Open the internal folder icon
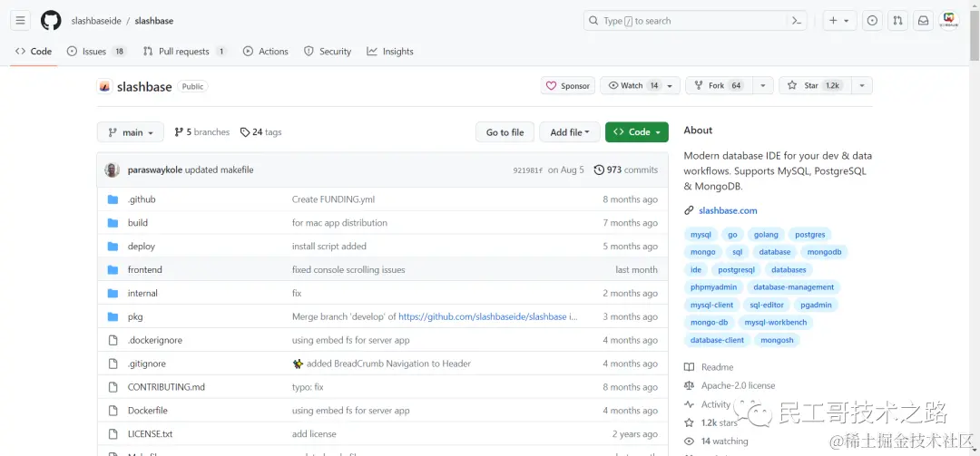Image resolution: width=980 pixels, height=456 pixels. tap(113, 293)
